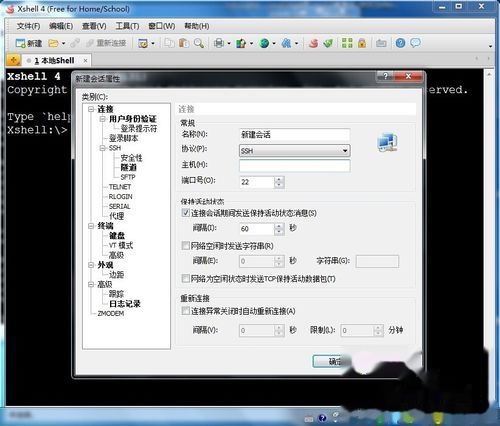Collapse the 用户身份验证 tree node

102,119
